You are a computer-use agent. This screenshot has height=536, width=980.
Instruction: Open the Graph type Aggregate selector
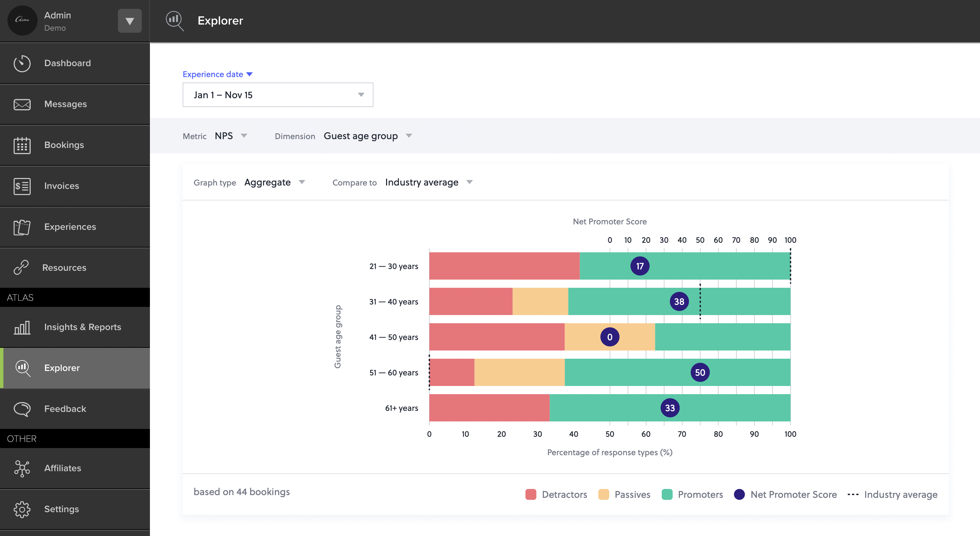(275, 182)
